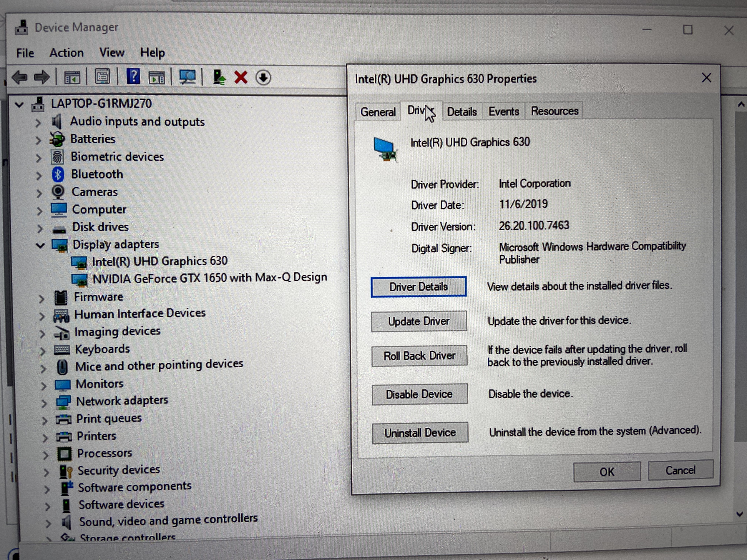Viewport: 747px width, 560px height.
Task: Expand the Bluetooth category
Action: pyautogui.click(x=39, y=176)
